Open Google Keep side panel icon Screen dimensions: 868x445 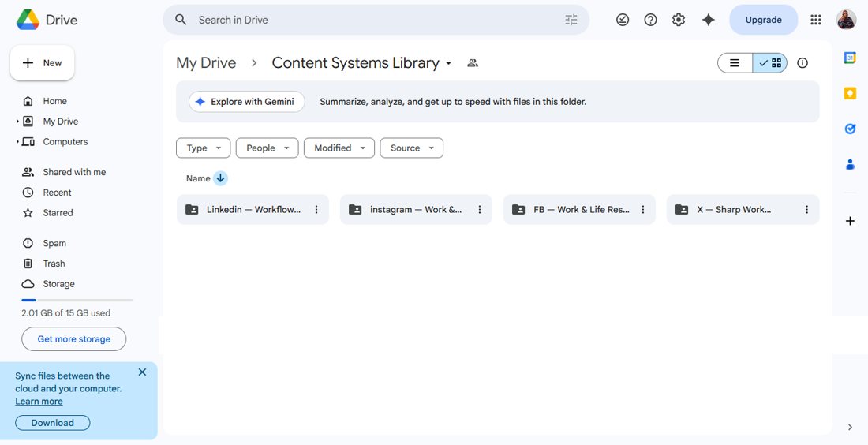click(x=850, y=93)
